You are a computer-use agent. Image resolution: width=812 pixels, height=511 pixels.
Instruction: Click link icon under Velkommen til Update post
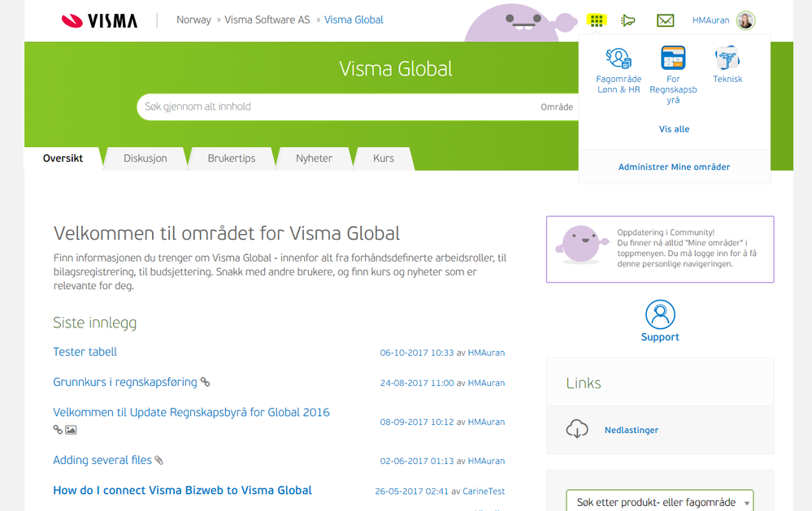click(58, 429)
